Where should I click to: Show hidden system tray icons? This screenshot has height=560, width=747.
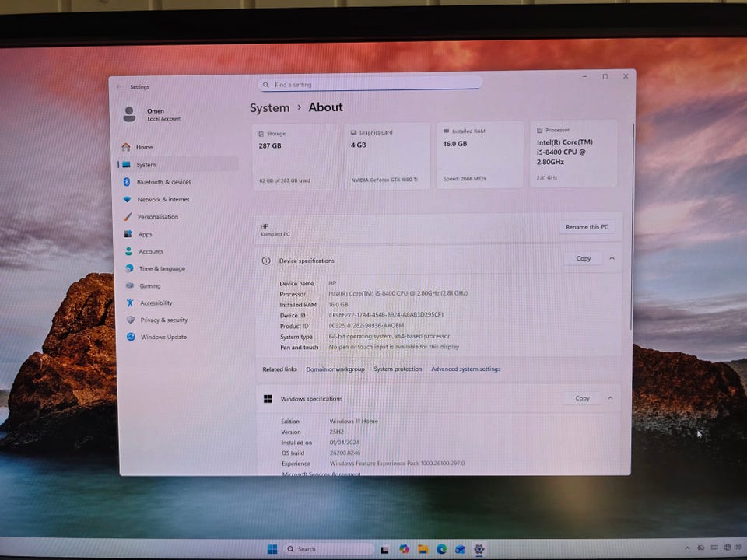click(687, 548)
